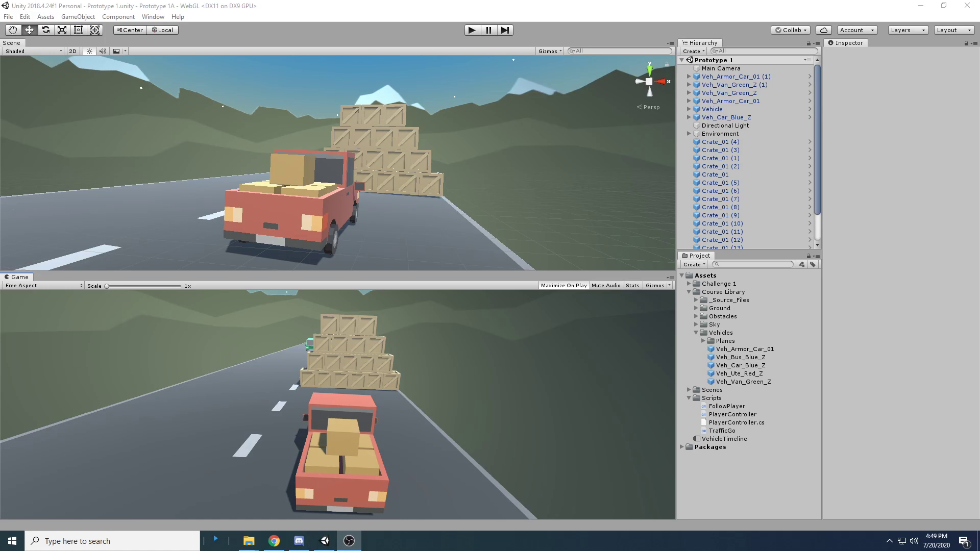Expand the Environment object in Hierarchy

tap(689, 134)
